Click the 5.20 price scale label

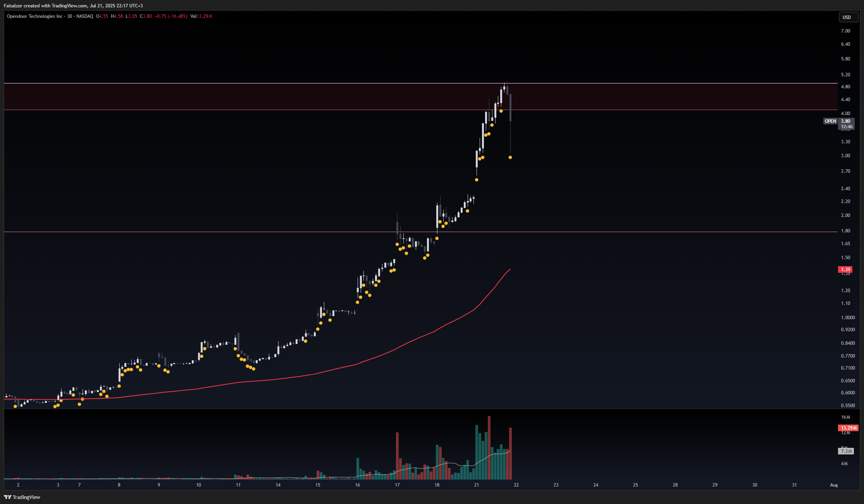point(845,75)
